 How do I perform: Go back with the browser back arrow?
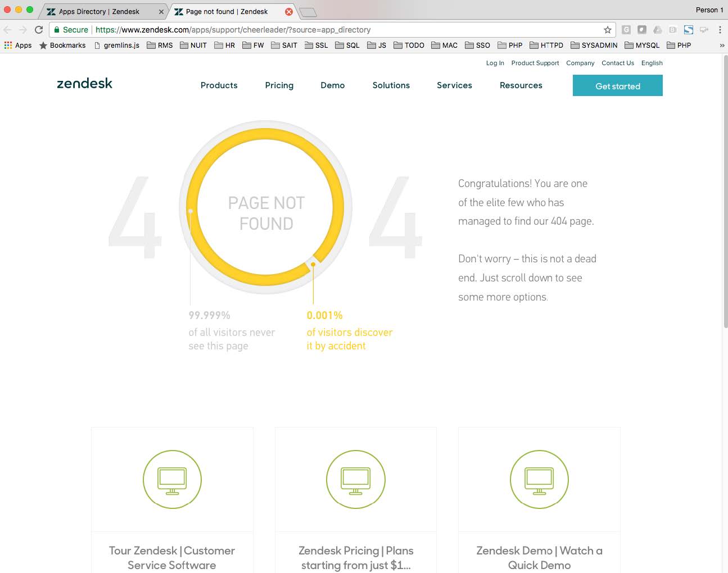(8, 30)
